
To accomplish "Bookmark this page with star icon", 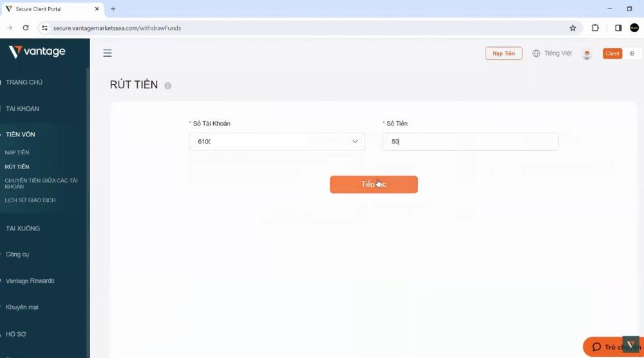I will (x=573, y=28).
